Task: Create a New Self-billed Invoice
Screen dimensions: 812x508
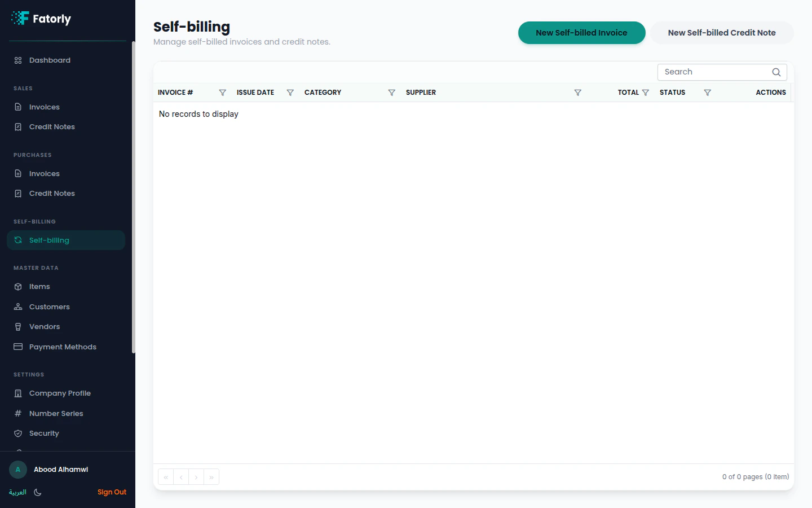Action: tap(581, 33)
